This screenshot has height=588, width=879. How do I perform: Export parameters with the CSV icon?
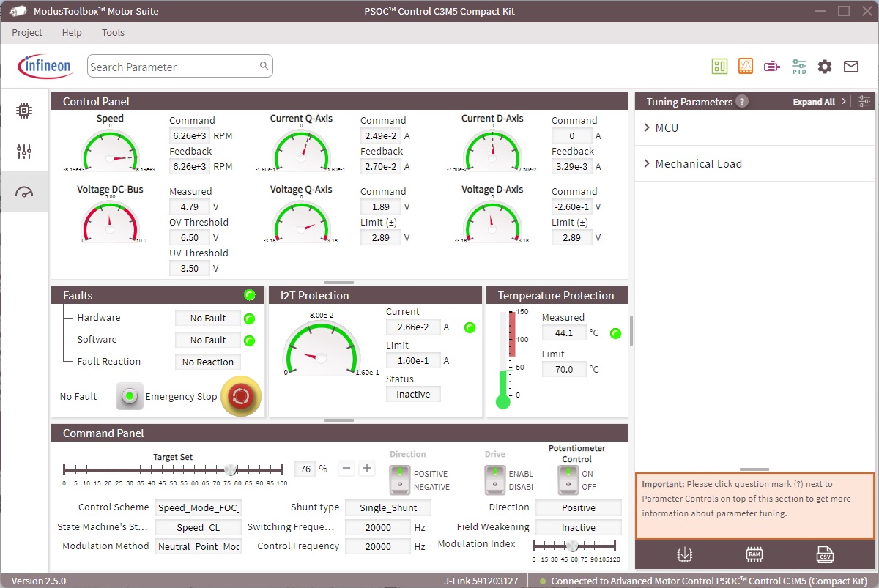pos(825,554)
